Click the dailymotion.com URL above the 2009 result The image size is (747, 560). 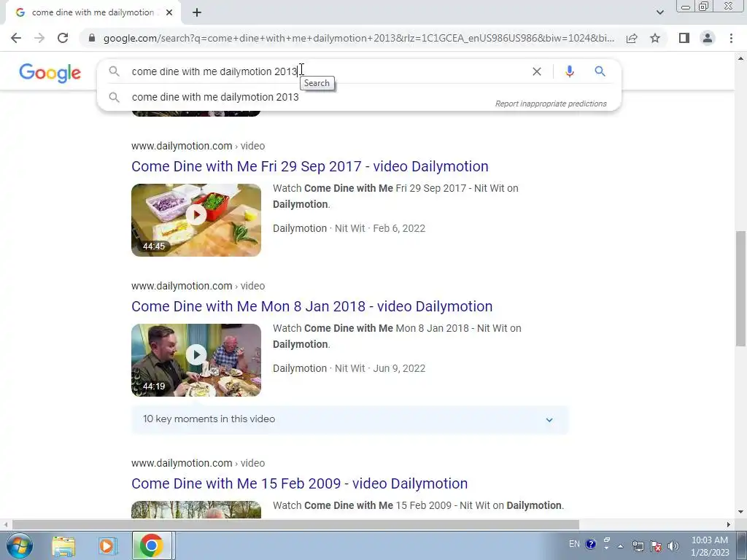coord(198,463)
